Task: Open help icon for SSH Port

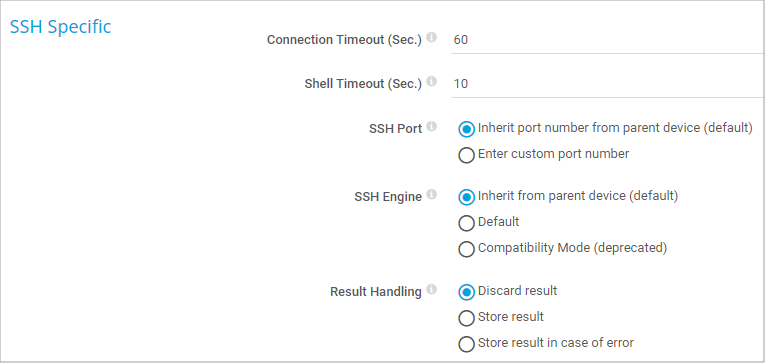Action: pos(431,127)
